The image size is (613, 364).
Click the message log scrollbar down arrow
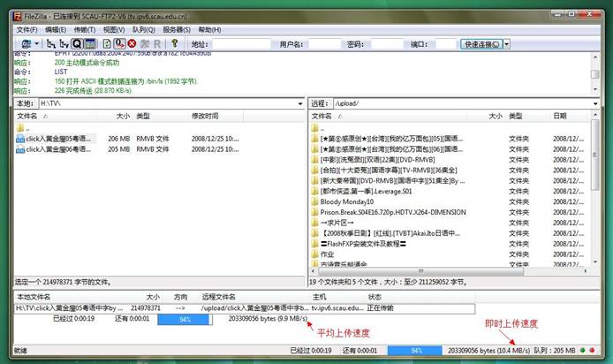click(595, 89)
